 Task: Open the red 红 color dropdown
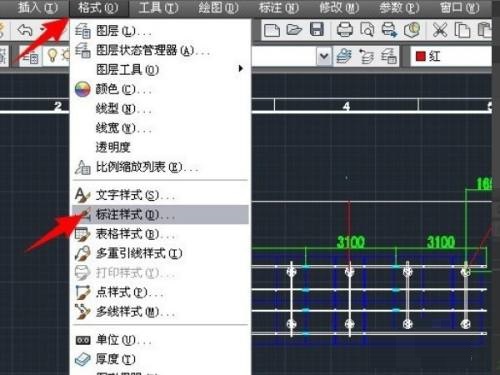click(x=451, y=56)
